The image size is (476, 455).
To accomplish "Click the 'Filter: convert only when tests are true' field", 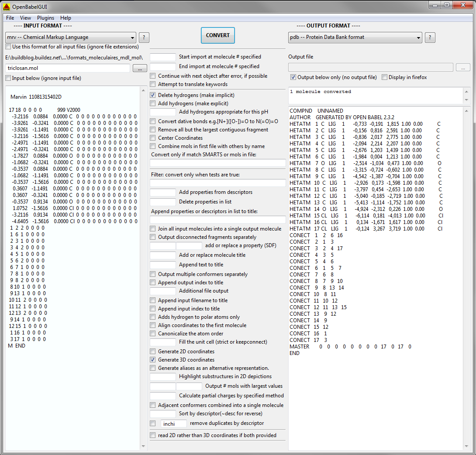I will coord(217,183).
